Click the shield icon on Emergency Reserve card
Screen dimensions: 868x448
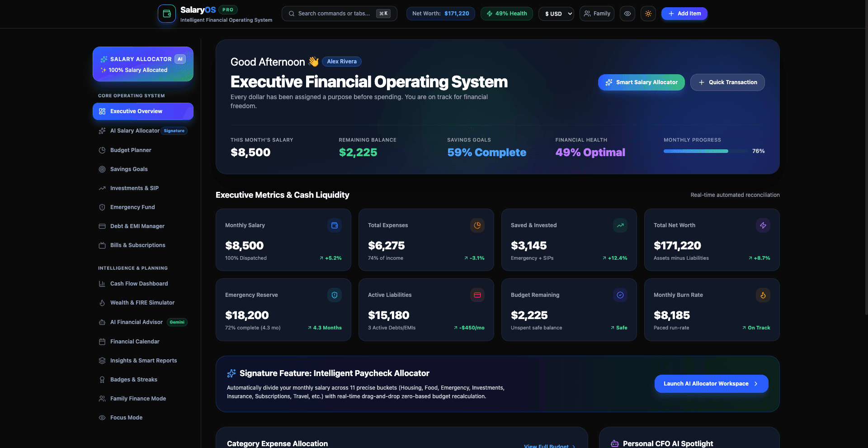click(335, 295)
